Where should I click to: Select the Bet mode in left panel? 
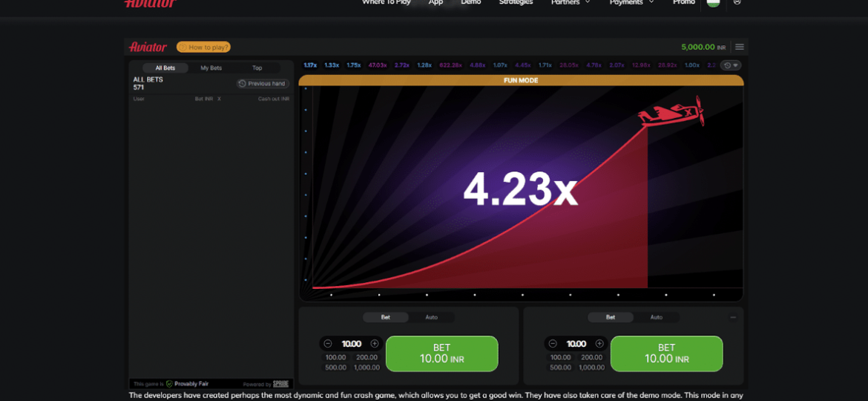pyautogui.click(x=386, y=317)
